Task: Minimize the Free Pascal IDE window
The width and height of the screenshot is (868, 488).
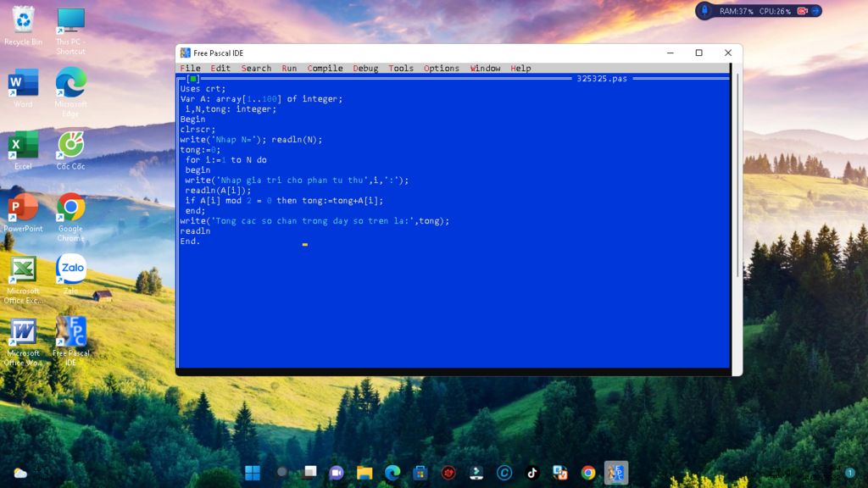Action: pyautogui.click(x=670, y=53)
